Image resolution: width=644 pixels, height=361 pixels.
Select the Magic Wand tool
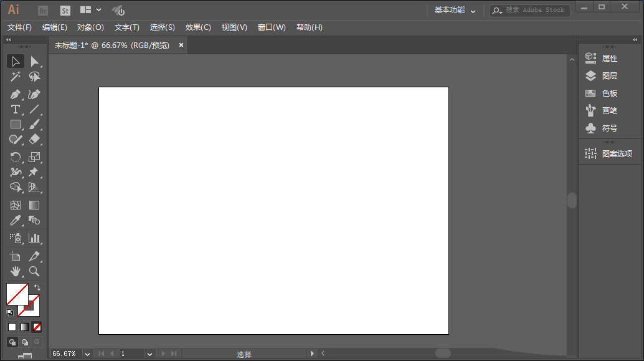point(16,77)
